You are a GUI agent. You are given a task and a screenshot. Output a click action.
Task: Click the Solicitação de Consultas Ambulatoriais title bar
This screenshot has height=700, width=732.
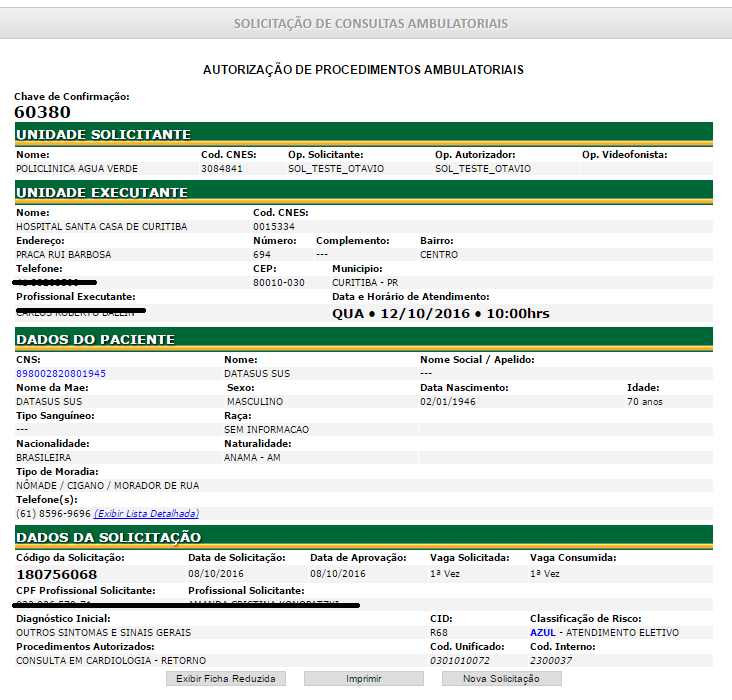tap(370, 23)
